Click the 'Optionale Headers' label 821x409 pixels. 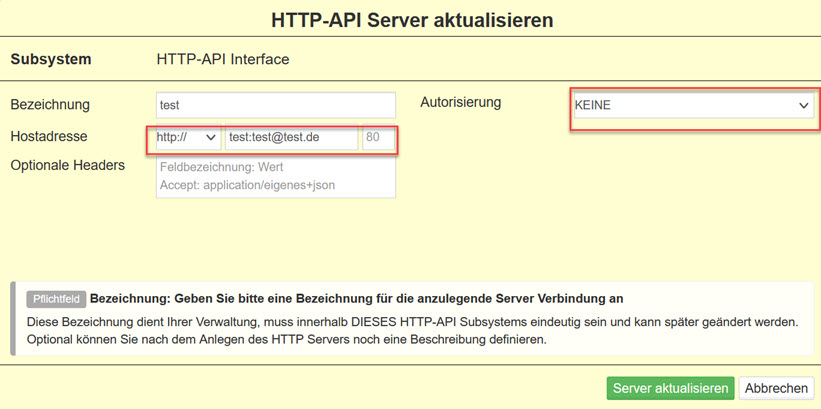coord(68,165)
